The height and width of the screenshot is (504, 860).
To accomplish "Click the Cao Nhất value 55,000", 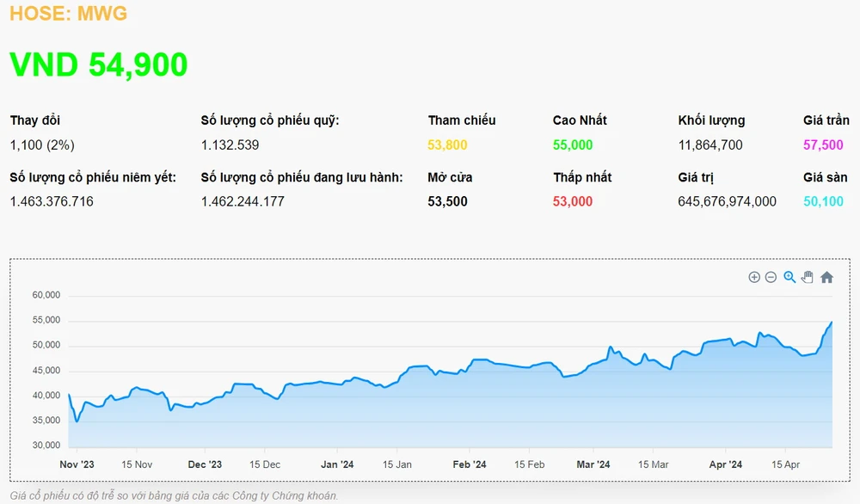I will [x=573, y=144].
